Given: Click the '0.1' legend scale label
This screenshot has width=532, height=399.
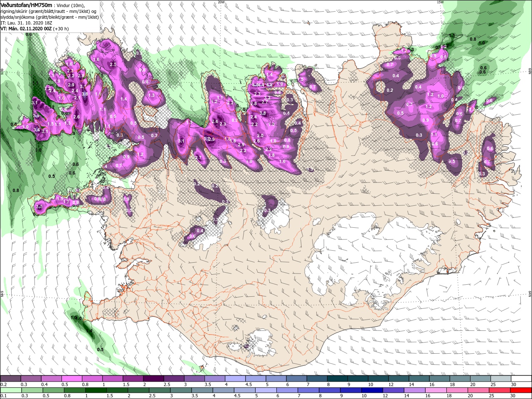Looking at the screenshot, I should pos(4,396).
